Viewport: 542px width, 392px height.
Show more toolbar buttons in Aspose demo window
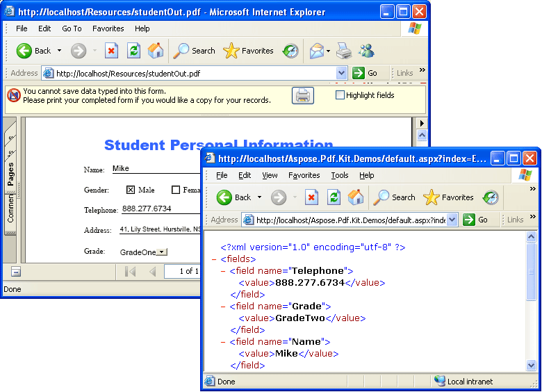coord(533,189)
